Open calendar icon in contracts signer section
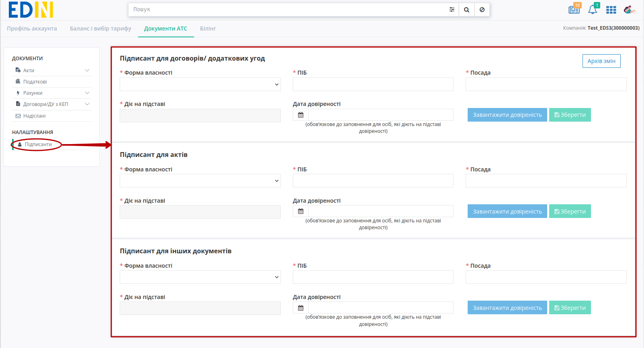This screenshot has width=644, height=348. (x=301, y=115)
